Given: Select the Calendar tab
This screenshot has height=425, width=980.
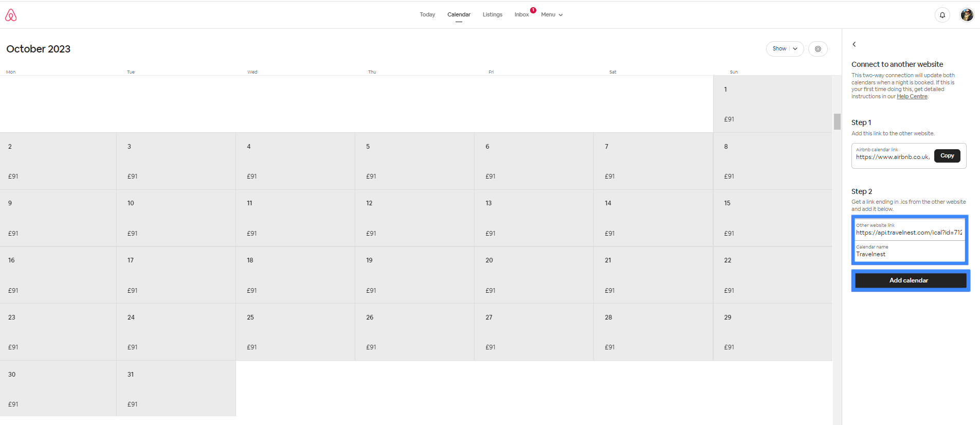Looking at the screenshot, I should point(459,15).
